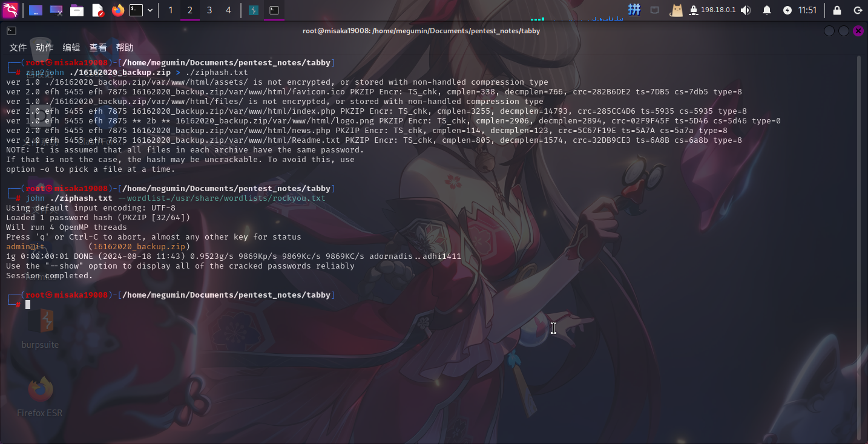
Task: Click the index.php output line
Action: pyautogui.click(x=376, y=111)
